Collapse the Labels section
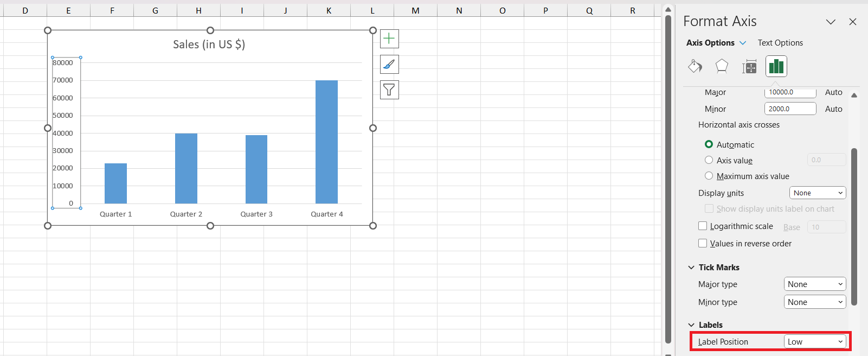Viewport: 868px width, 356px height. coord(691,325)
